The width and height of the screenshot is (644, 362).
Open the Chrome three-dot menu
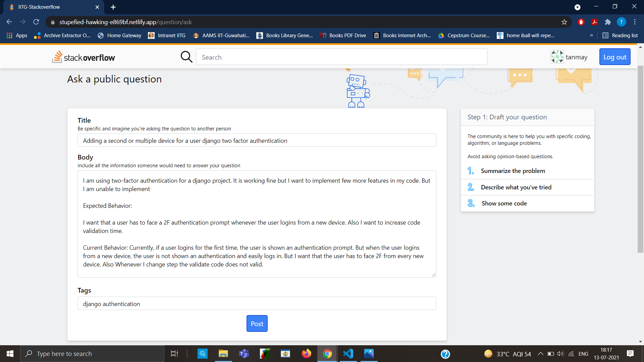point(635,22)
